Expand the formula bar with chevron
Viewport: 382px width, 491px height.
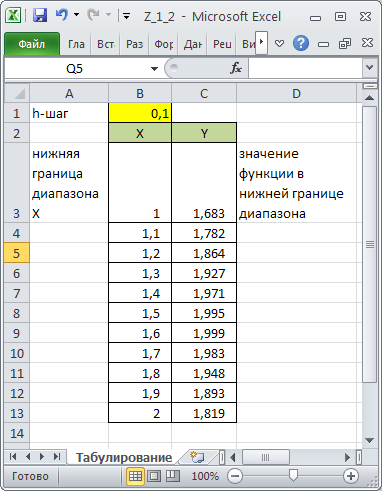point(369,68)
